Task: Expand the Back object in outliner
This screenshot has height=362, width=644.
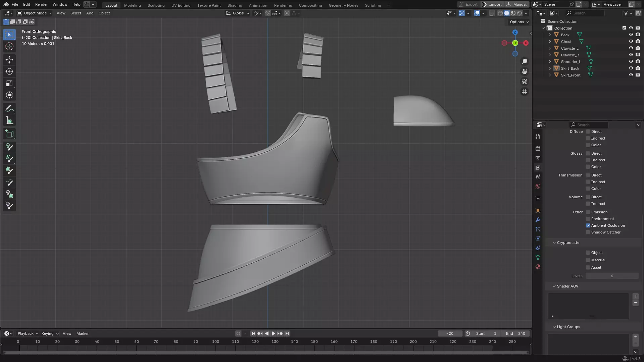Action: click(x=550, y=35)
